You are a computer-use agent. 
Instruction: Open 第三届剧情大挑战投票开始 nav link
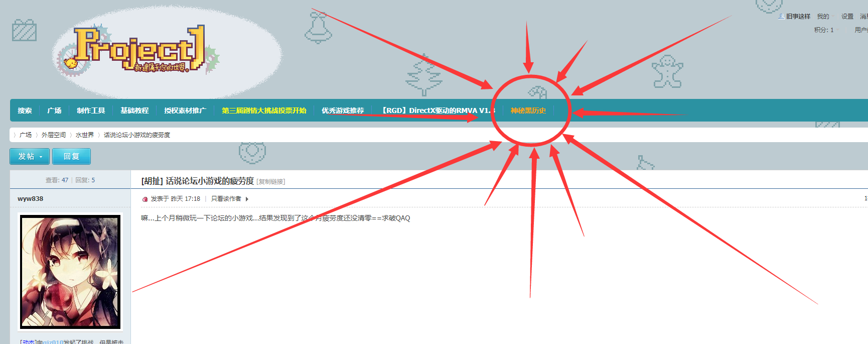264,110
